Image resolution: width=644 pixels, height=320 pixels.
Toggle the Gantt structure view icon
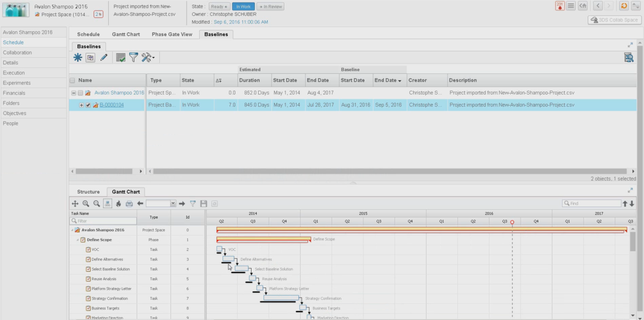tap(107, 204)
